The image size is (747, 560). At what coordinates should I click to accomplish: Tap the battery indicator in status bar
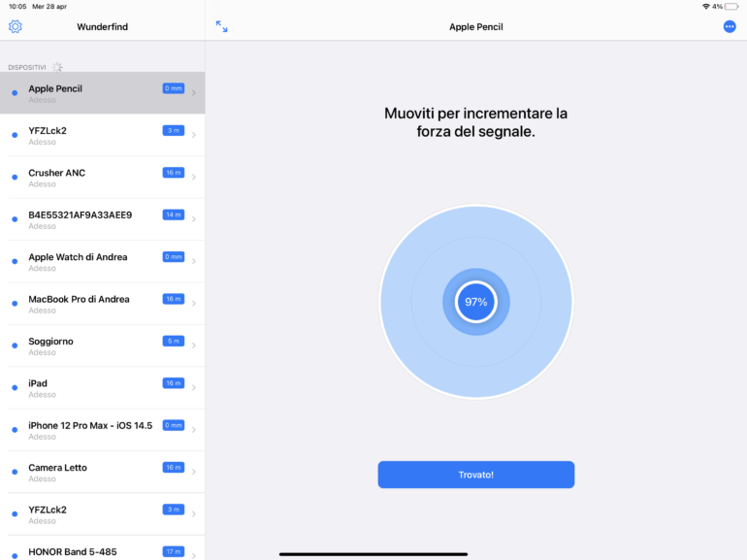point(731,7)
